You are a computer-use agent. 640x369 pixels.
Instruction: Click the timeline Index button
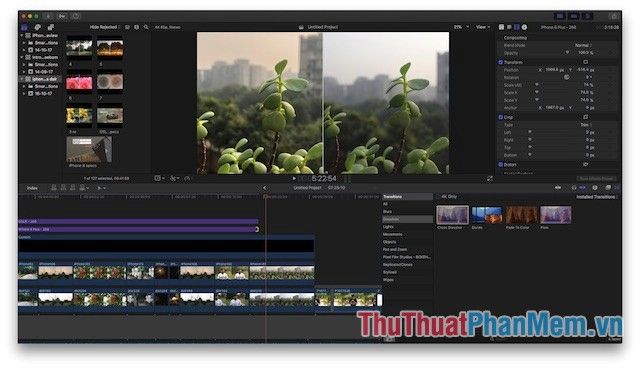click(32, 188)
